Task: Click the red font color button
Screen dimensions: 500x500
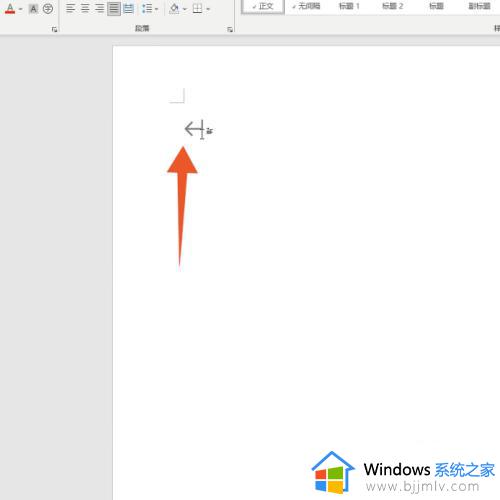Action: click(x=10, y=8)
